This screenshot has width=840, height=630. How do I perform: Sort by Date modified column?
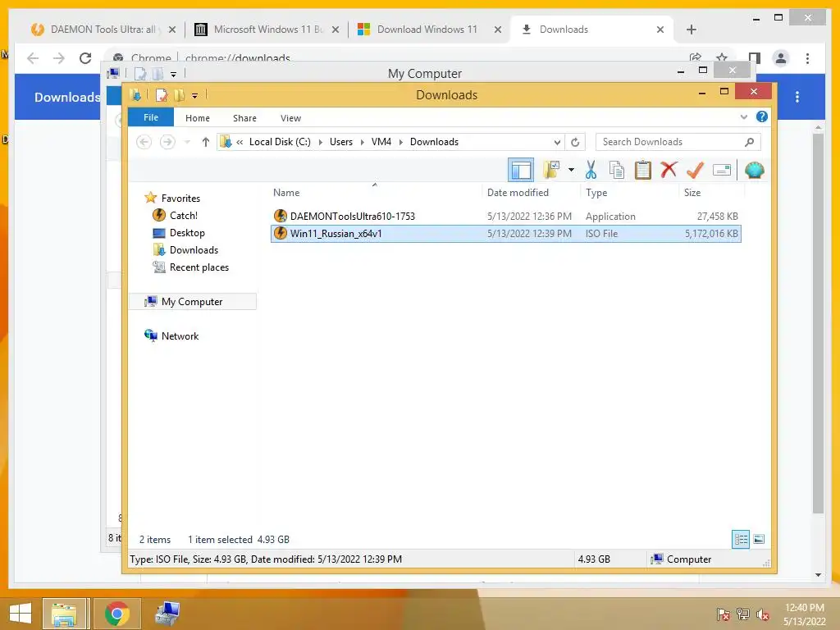click(x=518, y=192)
